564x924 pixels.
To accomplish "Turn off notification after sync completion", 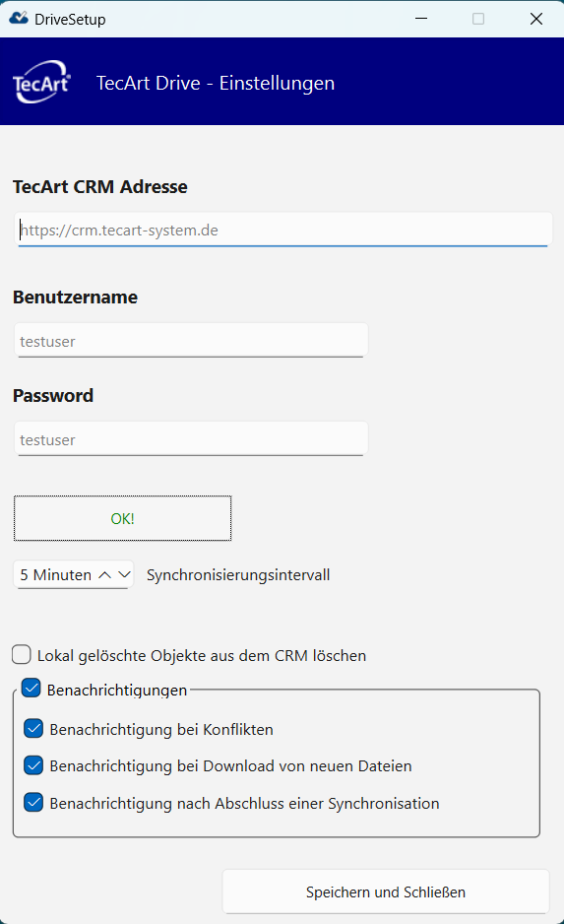I will 33,803.
